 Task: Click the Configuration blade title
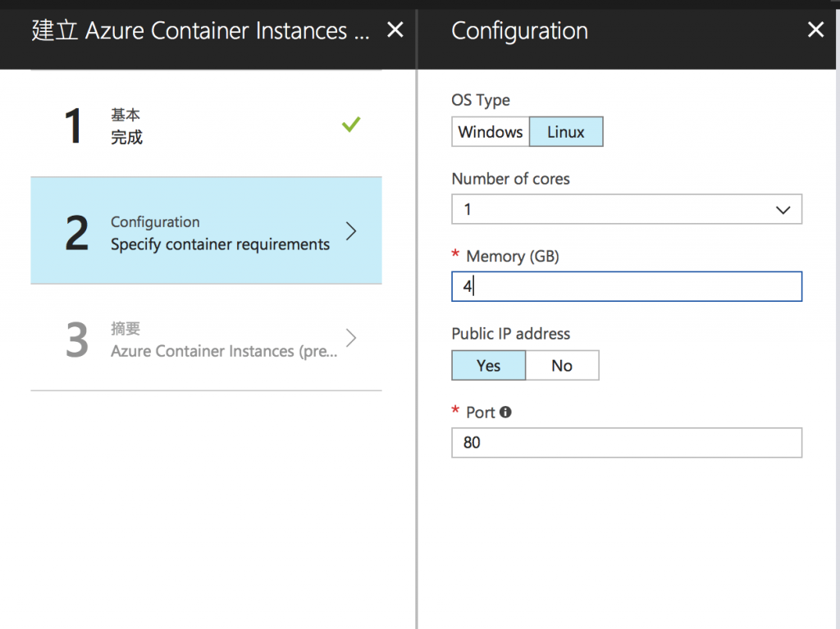[x=520, y=31]
